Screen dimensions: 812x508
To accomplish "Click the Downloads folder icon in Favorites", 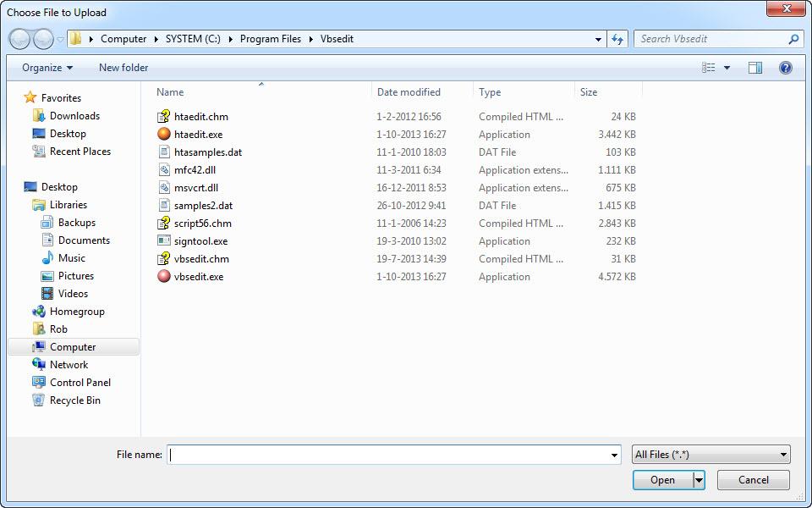I will click(x=38, y=116).
